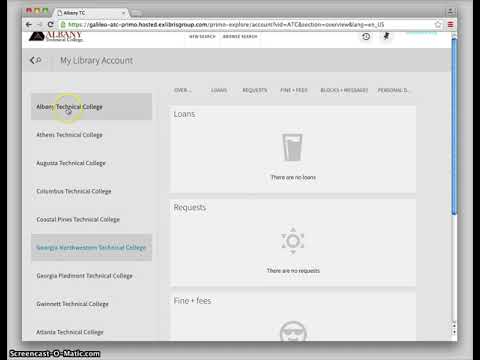Image resolution: width=480 pixels, height=360 pixels.
Task: Click user name link at top right
Action: click(421, 33)
